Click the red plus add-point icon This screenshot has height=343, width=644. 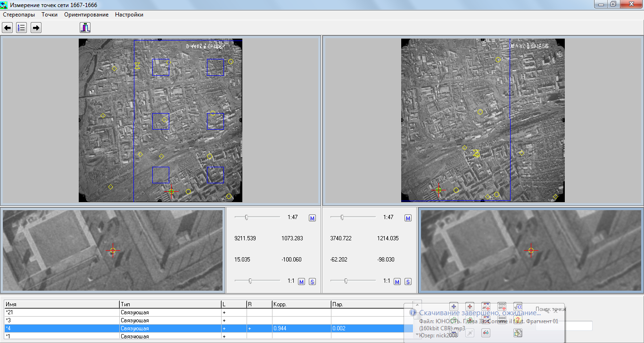tap(470, 307)
